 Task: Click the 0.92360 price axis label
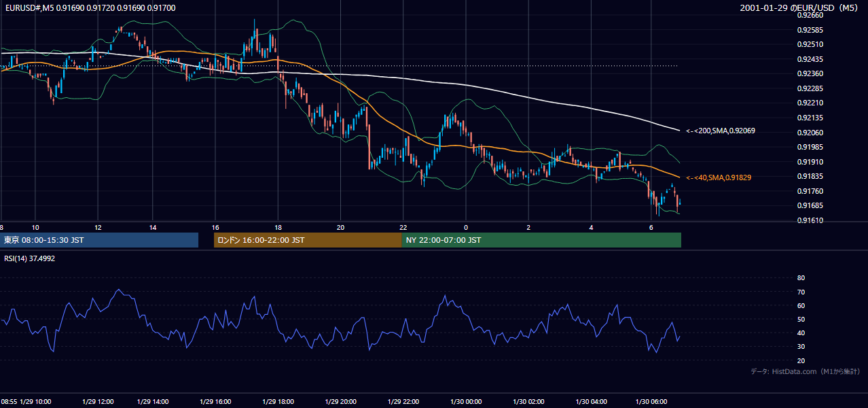click(810, 73)
